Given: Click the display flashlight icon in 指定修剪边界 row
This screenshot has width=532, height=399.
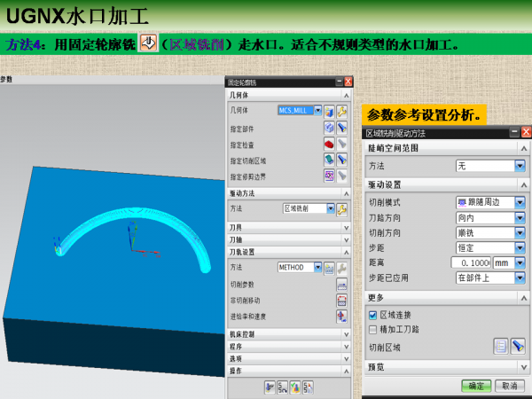Looking at the screenshot, I should point(341,176).
